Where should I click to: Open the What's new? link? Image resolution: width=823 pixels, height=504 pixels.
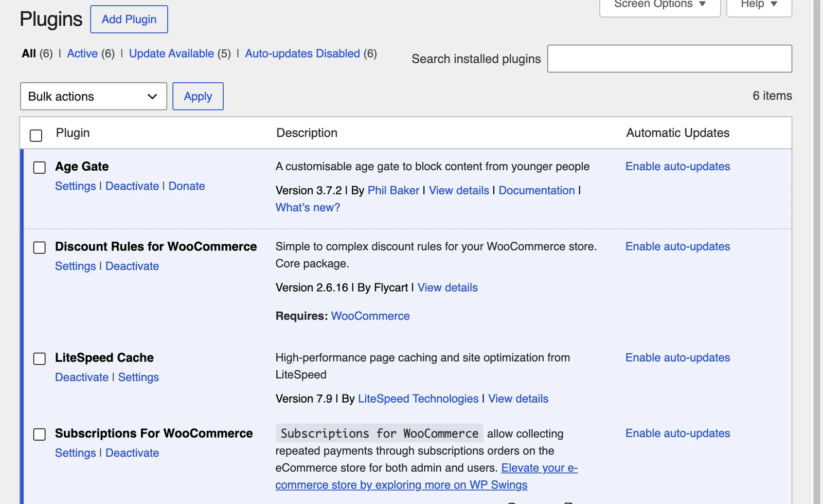pyautogui.click(x=308, y=207)
